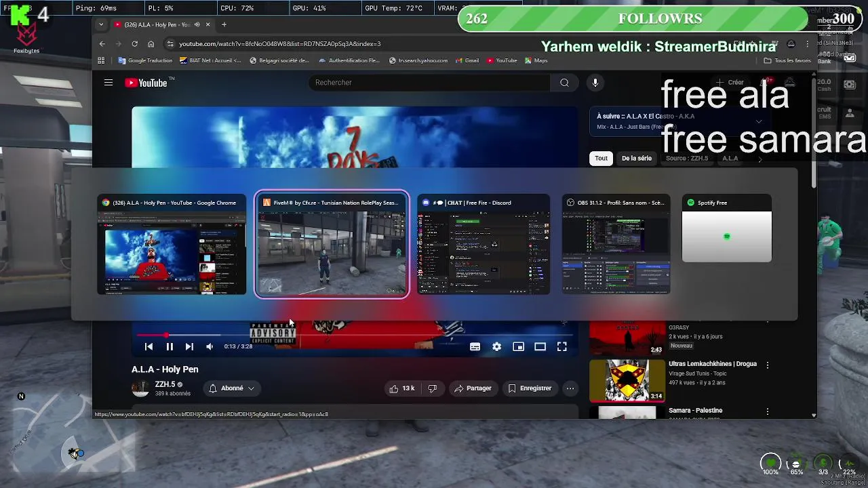Mute the player volume speaker
This screenshot has height=488, width=868.
pyautogui.click(x=210, y=346)
